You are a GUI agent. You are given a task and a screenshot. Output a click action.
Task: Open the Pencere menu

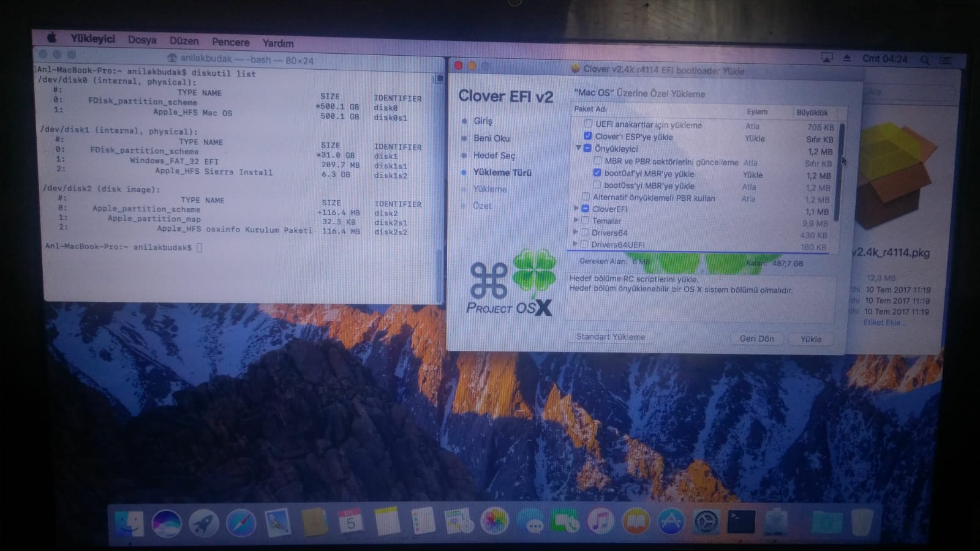click(230, 42)
